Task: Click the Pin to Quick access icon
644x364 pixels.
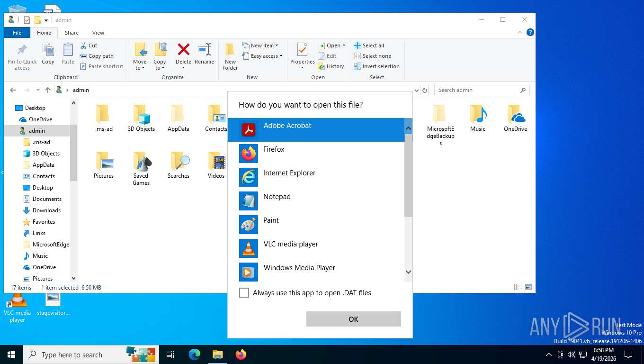Action: tap(22, 50)
